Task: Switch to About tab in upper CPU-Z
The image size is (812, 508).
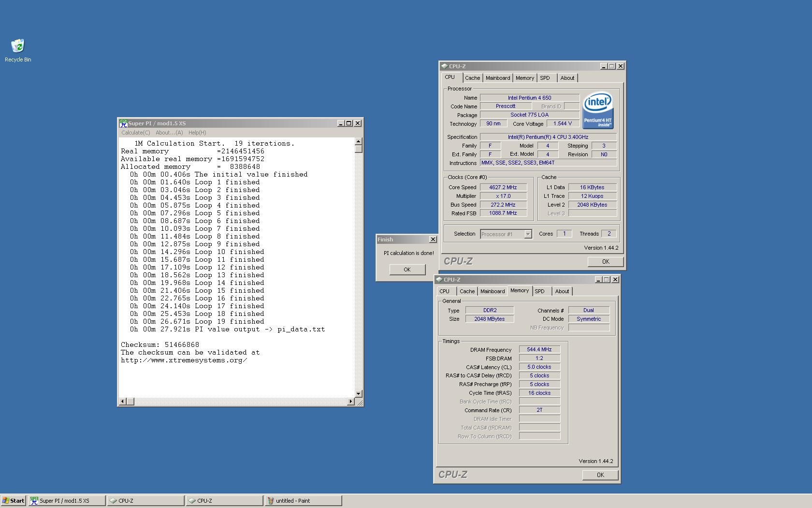Action: pos(567,78)
